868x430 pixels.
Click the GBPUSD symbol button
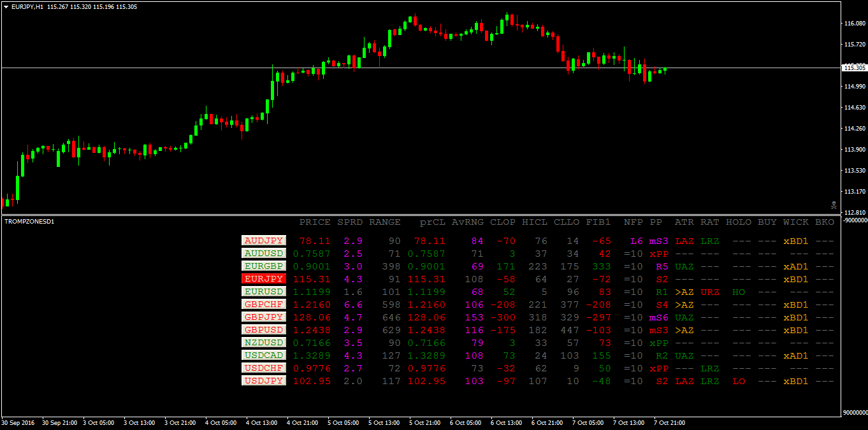tap(264, 330)
